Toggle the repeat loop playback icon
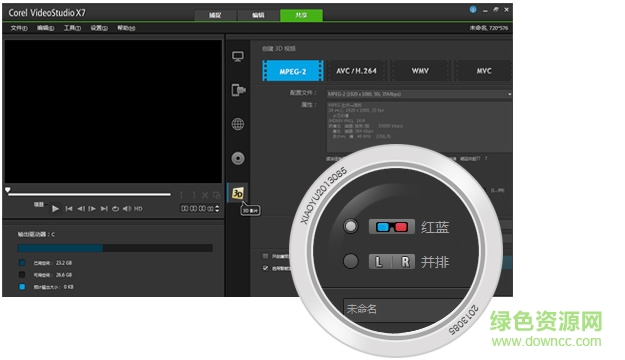This screenshot has width=625, height=360. tap(116, 209)
